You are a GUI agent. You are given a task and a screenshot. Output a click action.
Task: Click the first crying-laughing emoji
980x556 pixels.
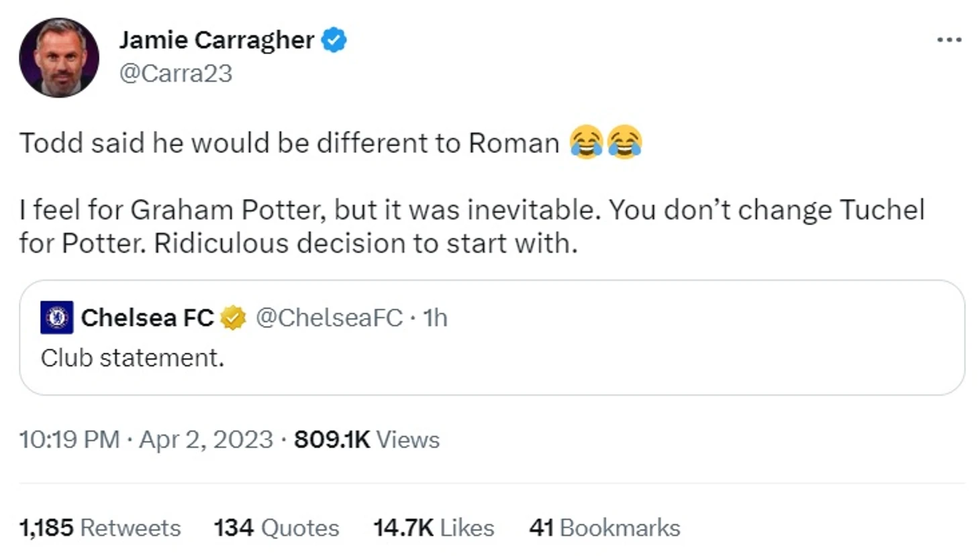point(586,142)
